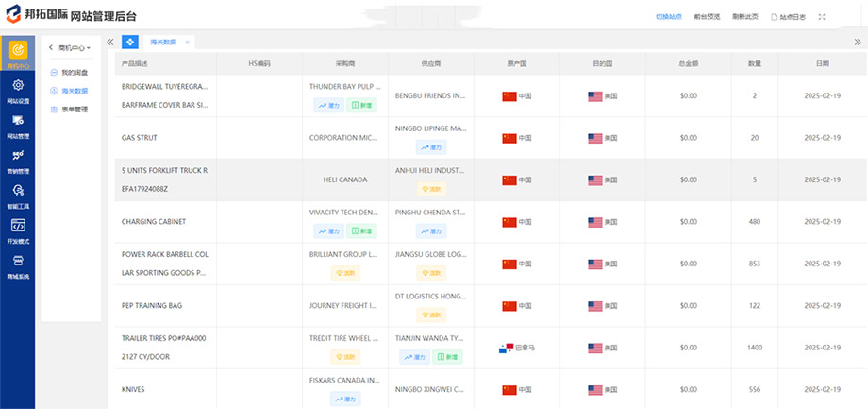The height and width of the screenshot is (409, 868).
Task: Open 网站管理 in the left sidebar
Action: tap(18, 127)
